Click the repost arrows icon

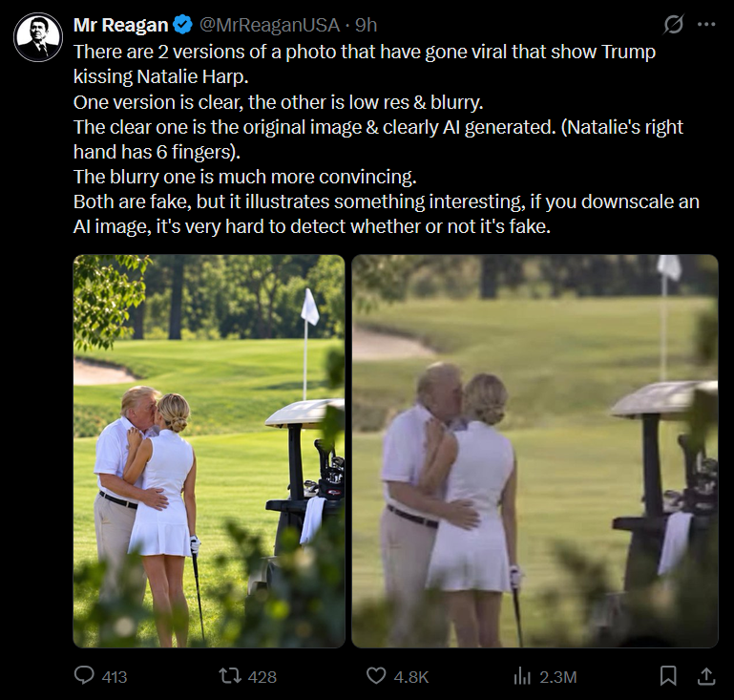coord(230,676)
